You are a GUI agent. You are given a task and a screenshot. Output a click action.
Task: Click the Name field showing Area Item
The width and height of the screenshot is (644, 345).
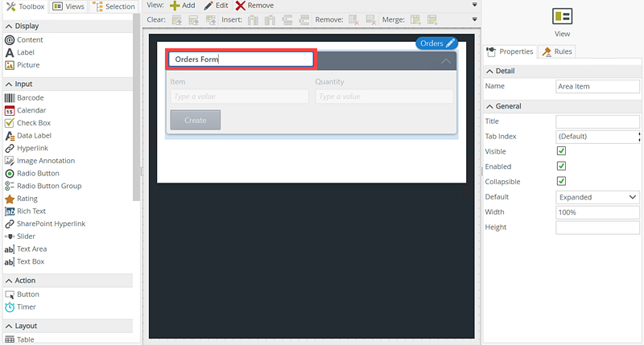click(597, 87)
